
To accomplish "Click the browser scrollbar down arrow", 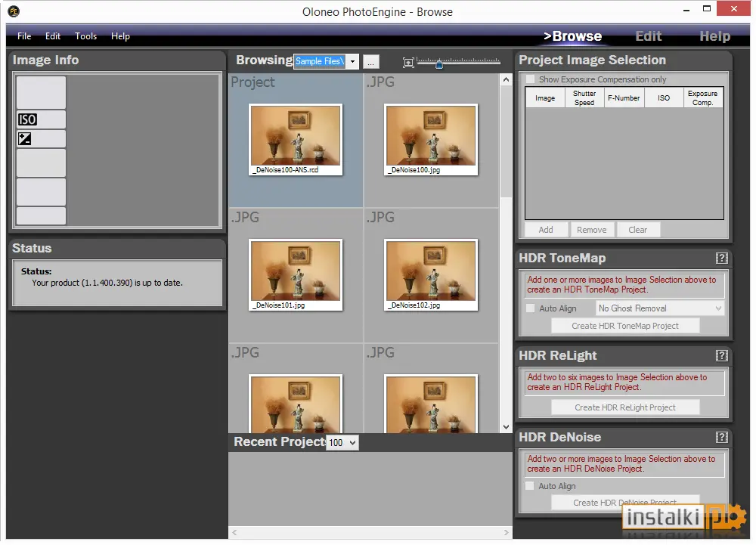I will pyautogui.click(x=506, y=426).
